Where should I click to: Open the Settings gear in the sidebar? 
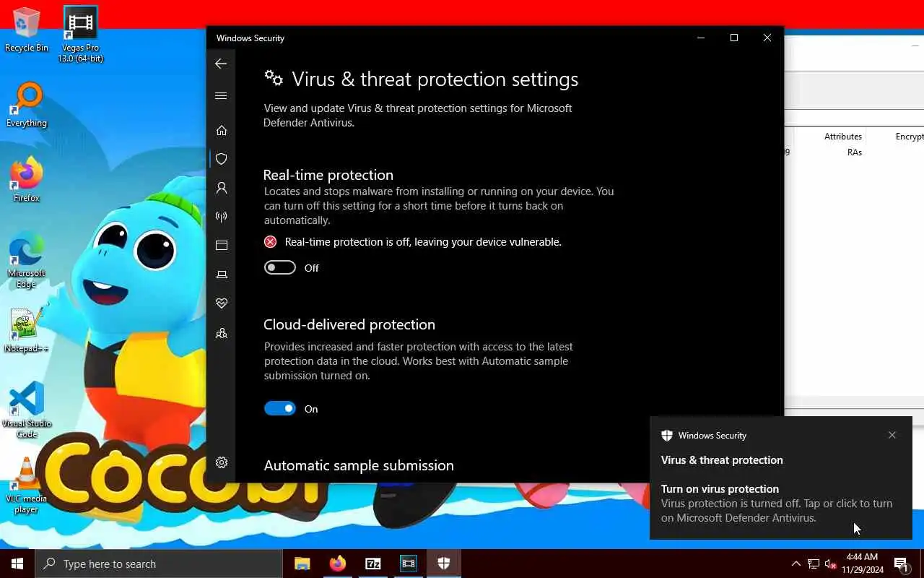pos(222,462)
